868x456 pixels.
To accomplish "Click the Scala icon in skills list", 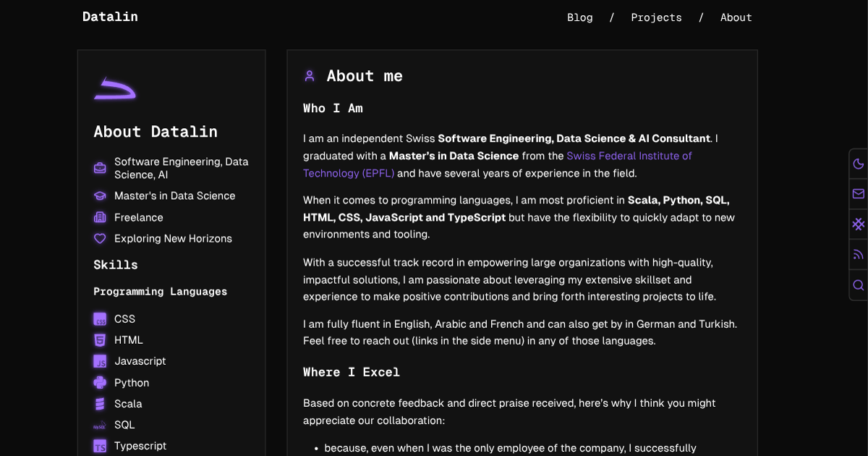I will click(100, 404).
